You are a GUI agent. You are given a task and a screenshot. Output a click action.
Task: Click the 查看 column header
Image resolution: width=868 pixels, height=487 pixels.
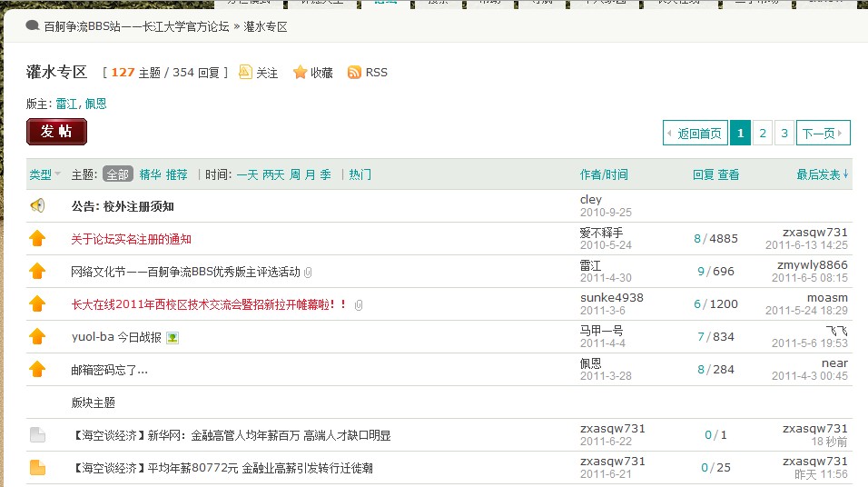click(728, 174)
